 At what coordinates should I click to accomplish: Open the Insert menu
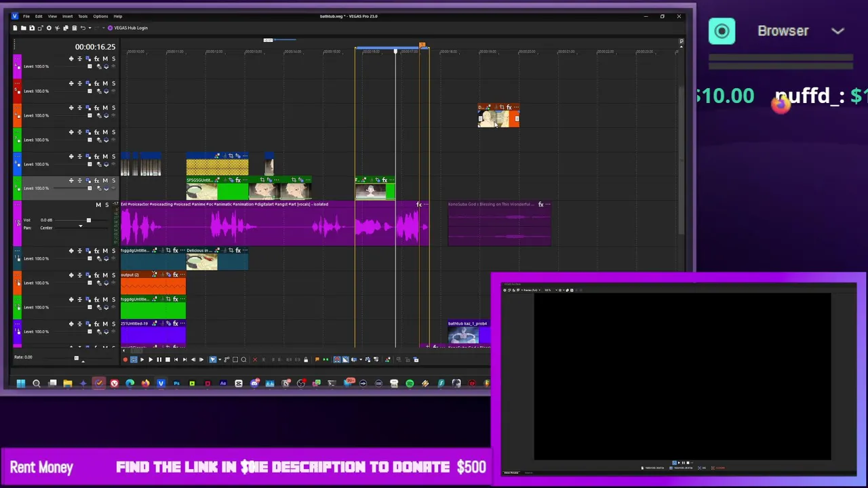pos(67,16)
